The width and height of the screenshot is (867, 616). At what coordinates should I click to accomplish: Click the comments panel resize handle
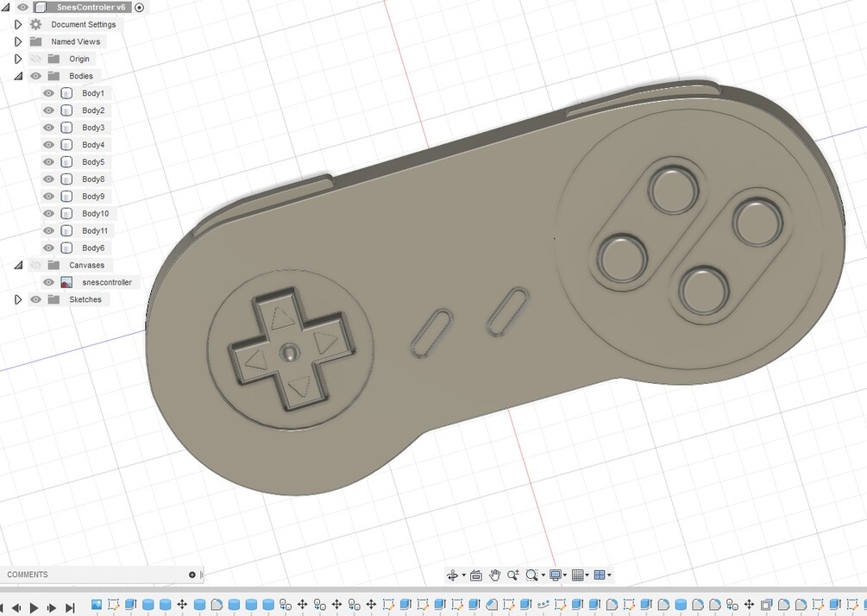tap(201, 575)
